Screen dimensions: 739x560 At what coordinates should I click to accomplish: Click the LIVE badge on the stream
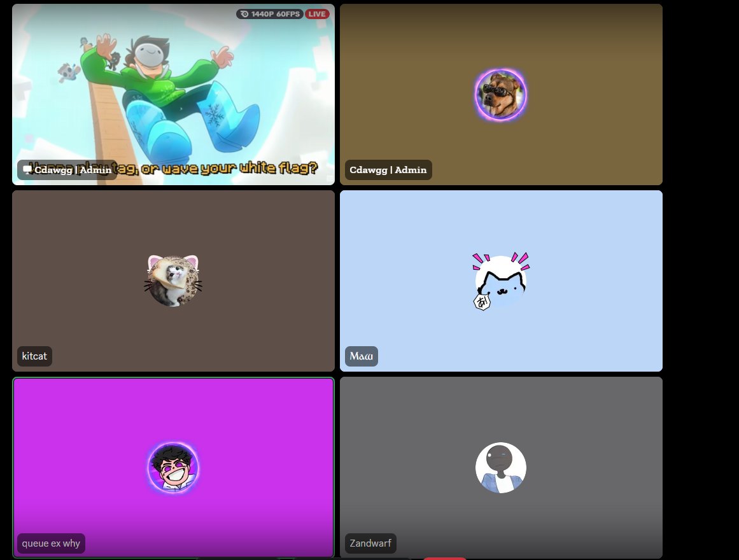coord(317,14)
